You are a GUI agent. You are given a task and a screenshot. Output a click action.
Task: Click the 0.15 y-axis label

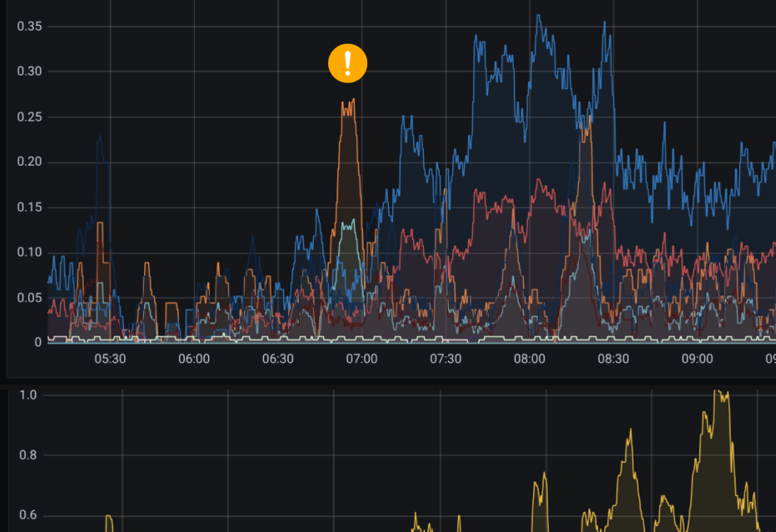click(29, 207)
